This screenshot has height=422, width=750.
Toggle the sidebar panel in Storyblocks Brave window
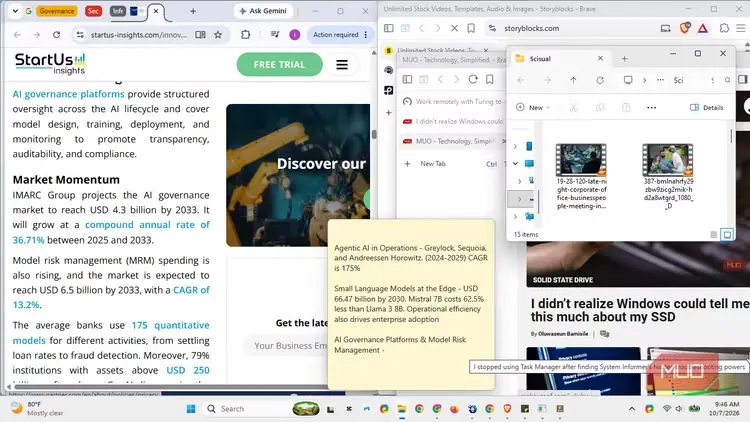pos(389,28)
